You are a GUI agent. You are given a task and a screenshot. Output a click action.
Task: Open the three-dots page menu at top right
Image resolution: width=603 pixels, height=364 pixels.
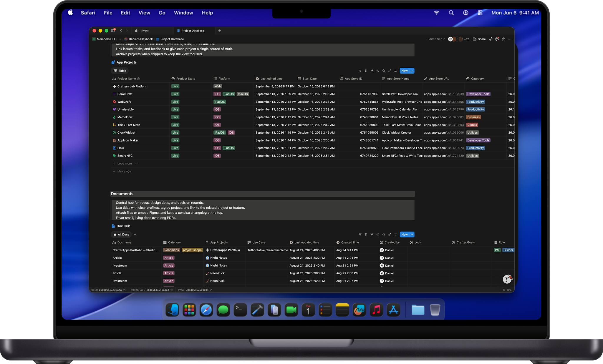[x=510, y=39]
